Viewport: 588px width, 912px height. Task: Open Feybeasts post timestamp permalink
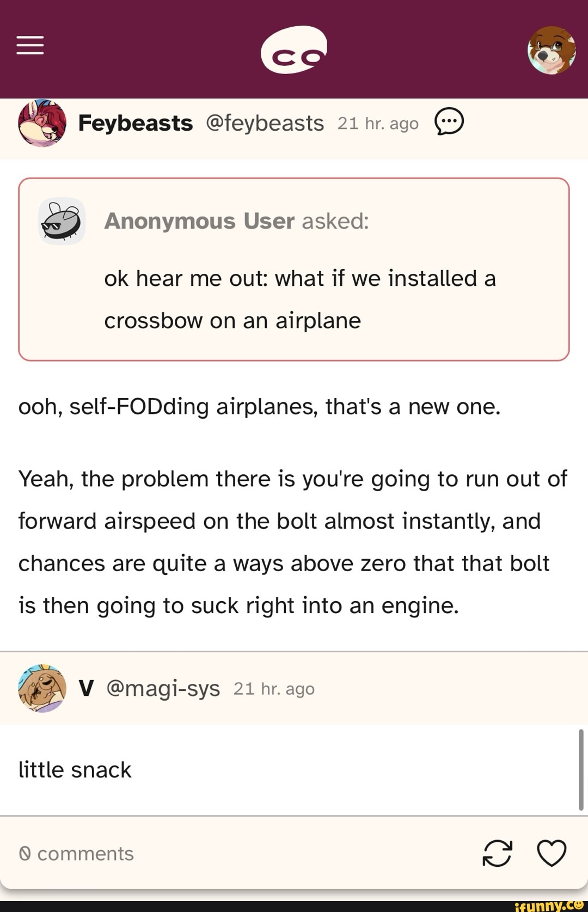(378, 124)
